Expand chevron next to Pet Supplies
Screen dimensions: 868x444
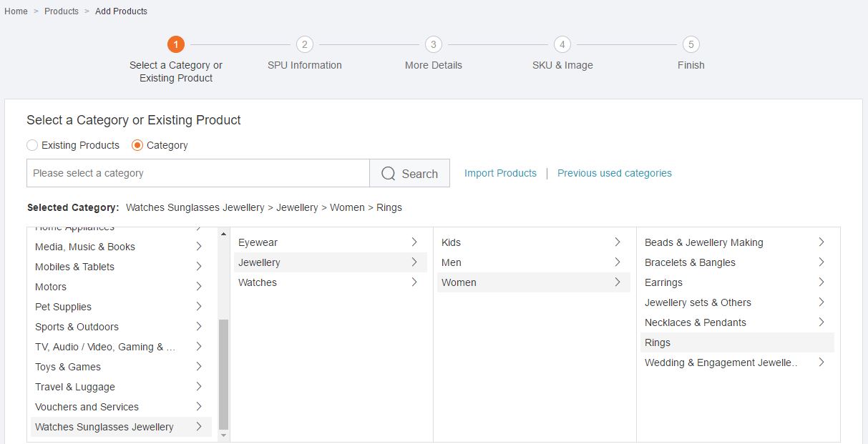point(199,307)
